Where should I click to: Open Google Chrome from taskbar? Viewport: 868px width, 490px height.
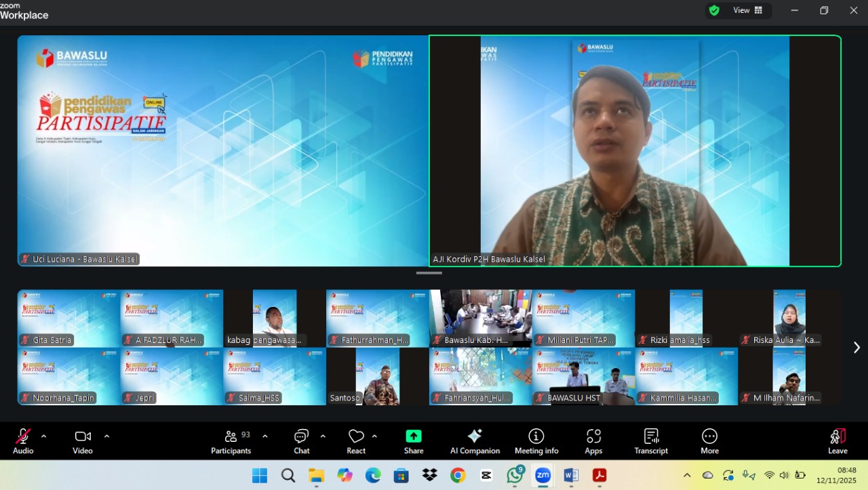(x=458, y=476)
